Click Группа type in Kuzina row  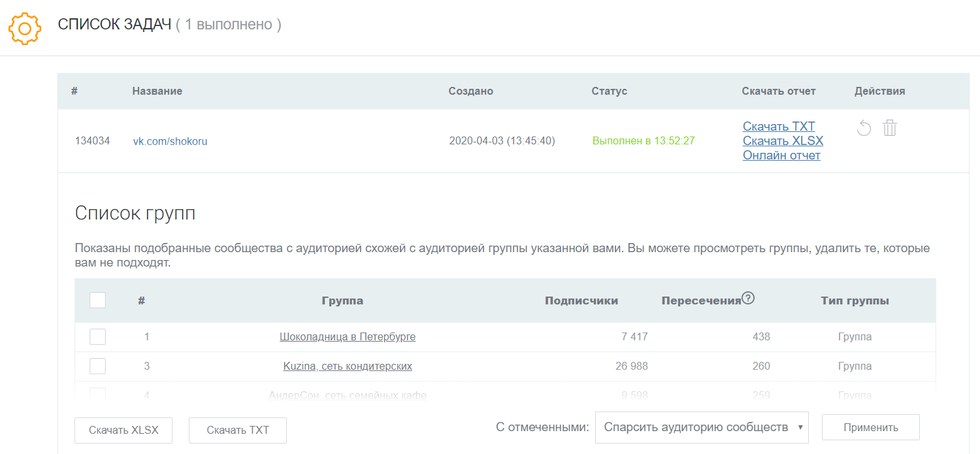pyautogui.click(x=855, y=366)
